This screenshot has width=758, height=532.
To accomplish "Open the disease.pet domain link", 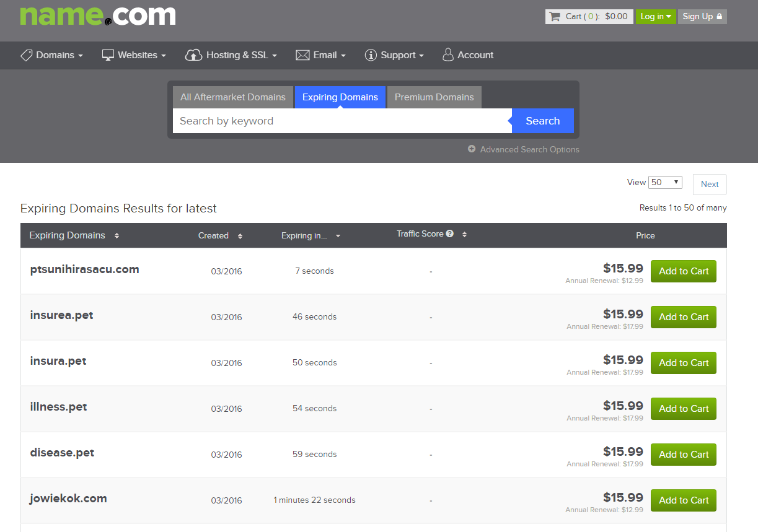I will 62,453.
